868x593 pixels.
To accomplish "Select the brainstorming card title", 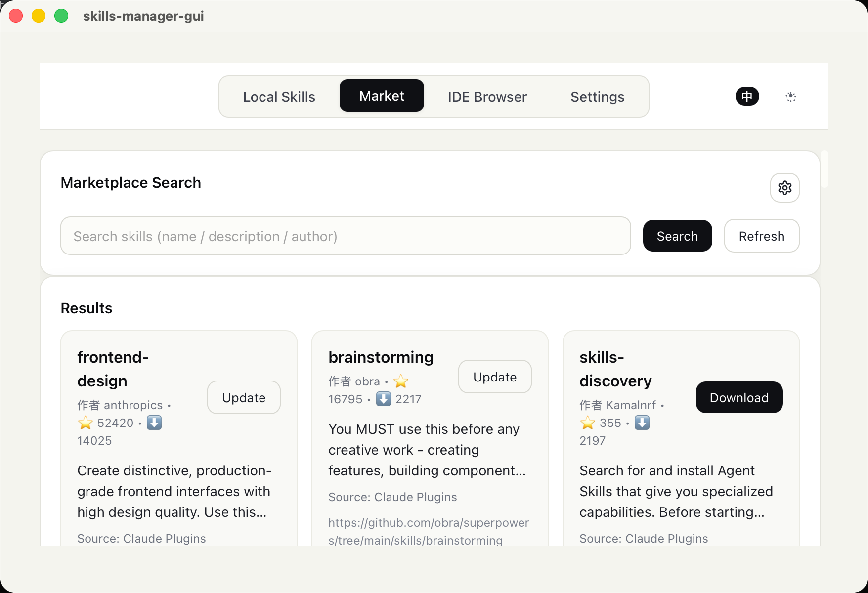I will (381, 357).
